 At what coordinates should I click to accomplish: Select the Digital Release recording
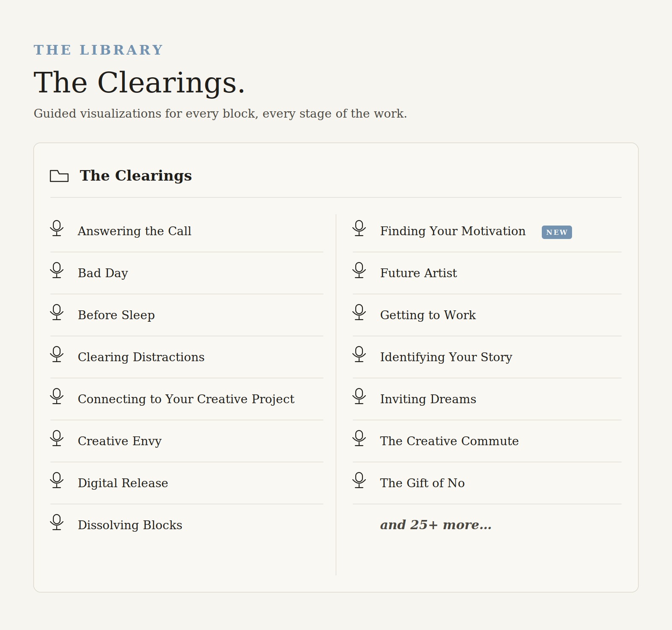pos(123,483)
